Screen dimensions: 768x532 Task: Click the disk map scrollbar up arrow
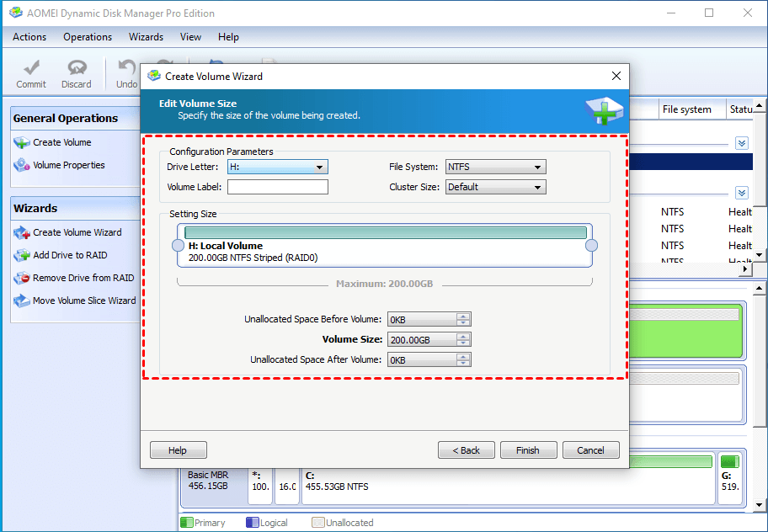tap(759, 288)
